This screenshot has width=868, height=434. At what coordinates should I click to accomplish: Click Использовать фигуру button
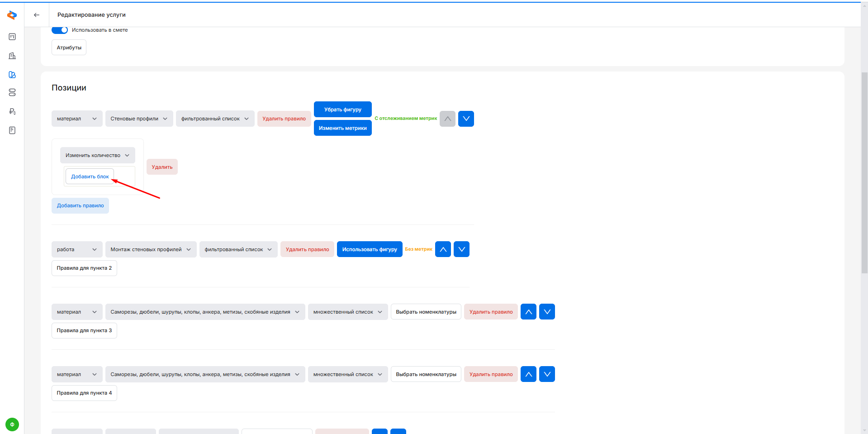pos(370,249)
